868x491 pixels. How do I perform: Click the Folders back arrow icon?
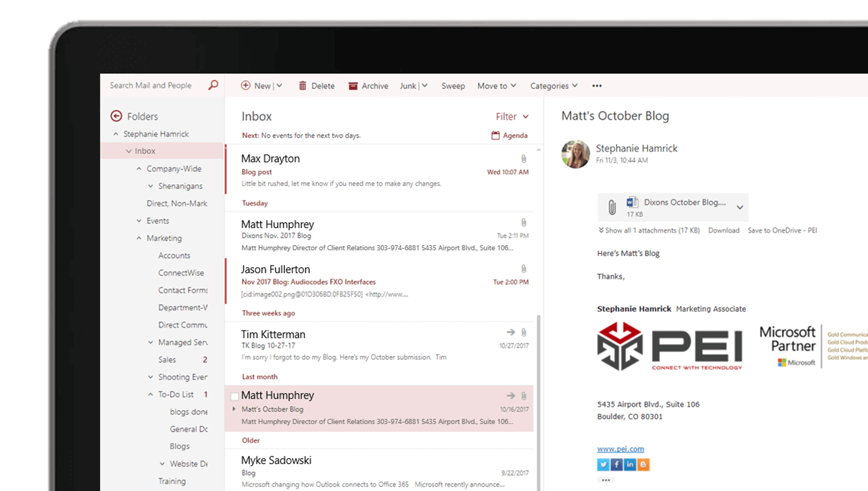click(x=116, y=116)
